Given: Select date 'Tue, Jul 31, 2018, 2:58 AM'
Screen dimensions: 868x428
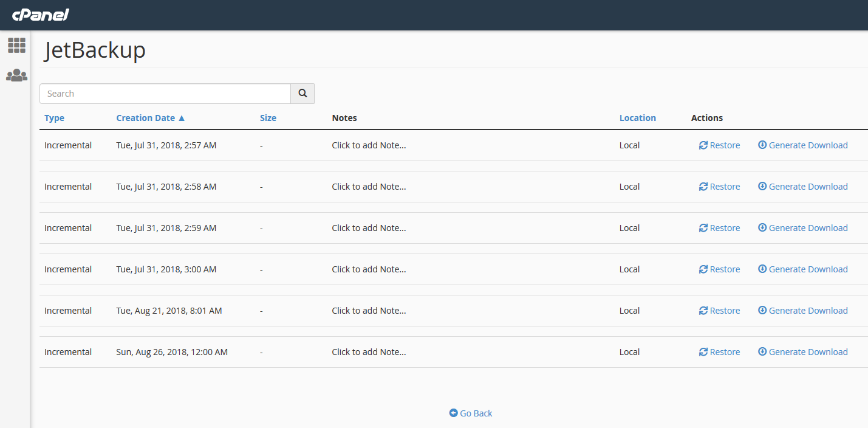Looking at the screenshot, I should tap(166, 187).
